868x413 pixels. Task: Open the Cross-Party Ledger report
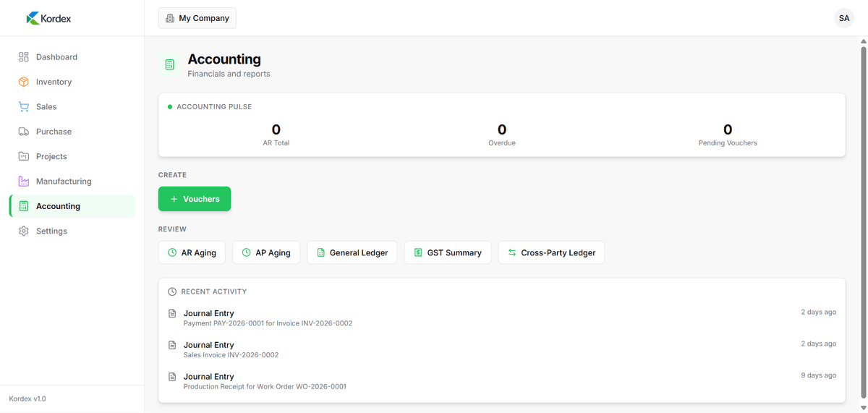(x=551, y=252)
